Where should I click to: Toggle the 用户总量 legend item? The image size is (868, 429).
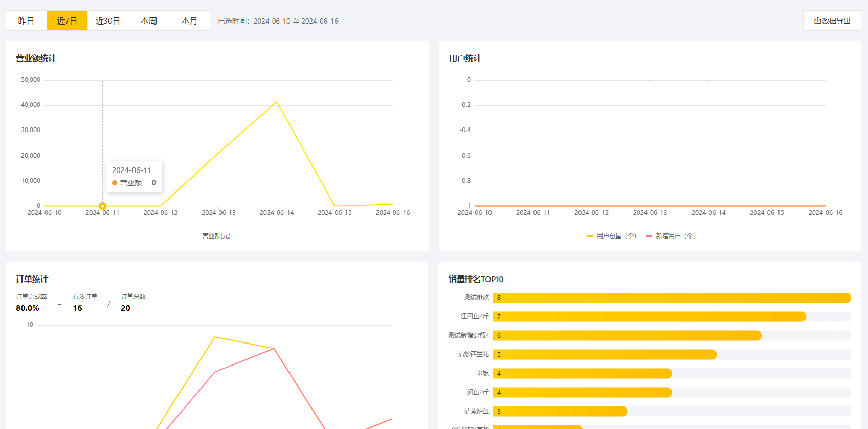[x=611, y=236]
